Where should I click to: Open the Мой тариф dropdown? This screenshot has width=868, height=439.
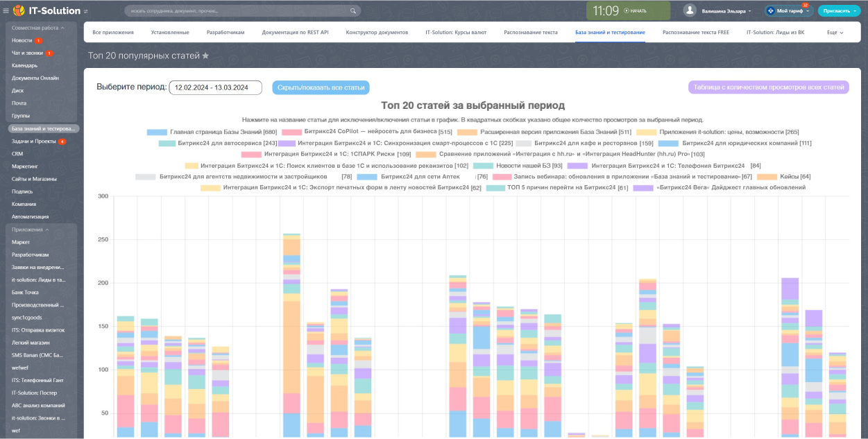(789, 11)
